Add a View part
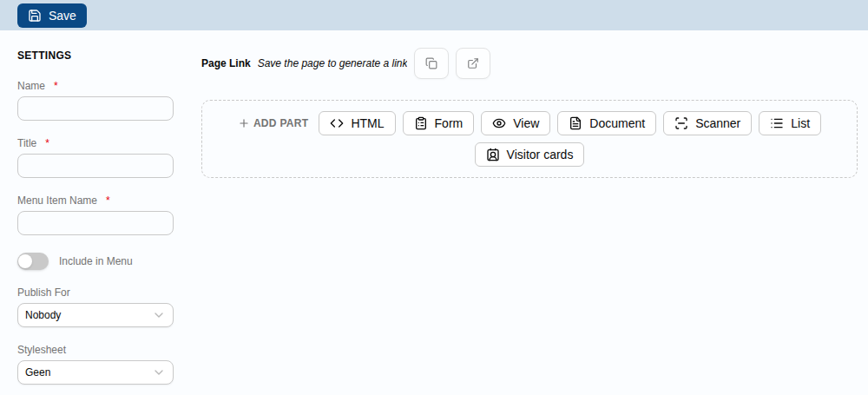The image size is (868, 395). pos(516,123)
